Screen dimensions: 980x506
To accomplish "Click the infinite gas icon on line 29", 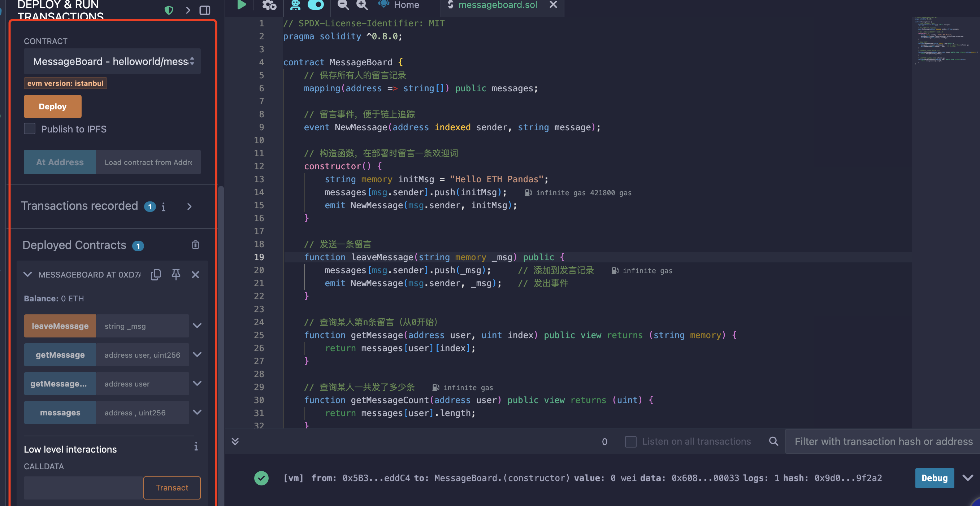I will pyautogui.click(x=435, y=387).
